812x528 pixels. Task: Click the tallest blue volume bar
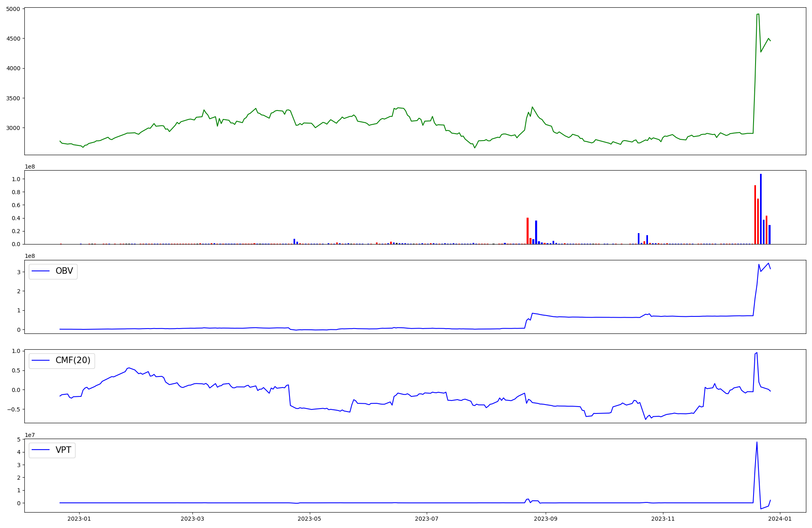(761, 209)
